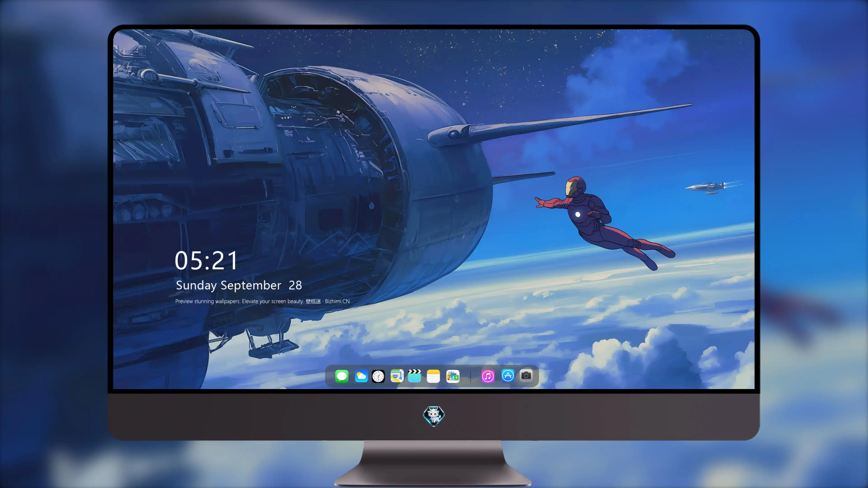Launch the Maps app from the dock
The height and width of the screenshot is (488, 868).
tap(397, 376)
